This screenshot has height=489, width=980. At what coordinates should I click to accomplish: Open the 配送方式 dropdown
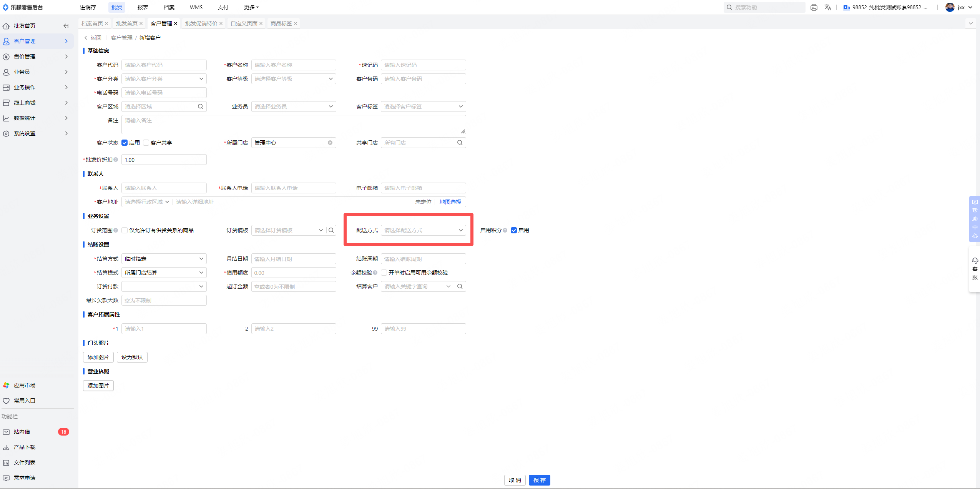pos(423,230)
